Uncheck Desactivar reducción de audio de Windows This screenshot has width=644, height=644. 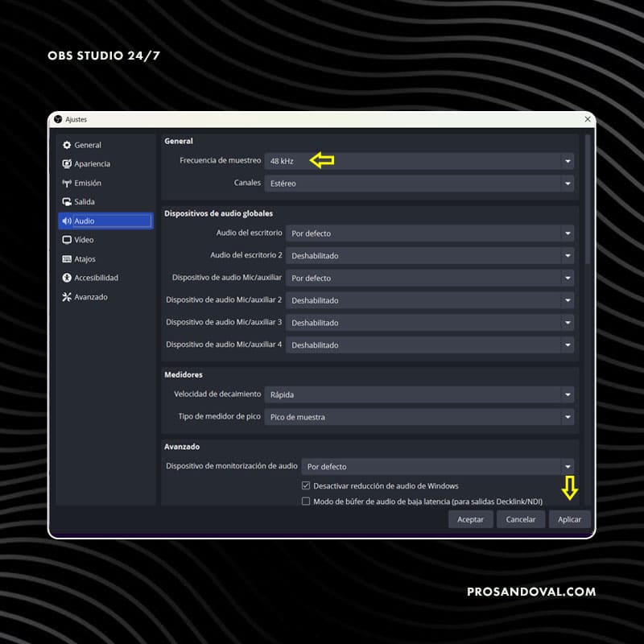click(x=306, y=485)
